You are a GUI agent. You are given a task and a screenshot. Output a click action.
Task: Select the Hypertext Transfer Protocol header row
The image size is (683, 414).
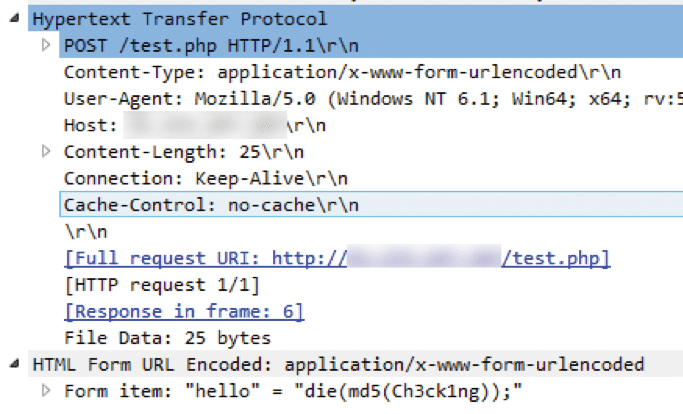[x=180, y=20]
